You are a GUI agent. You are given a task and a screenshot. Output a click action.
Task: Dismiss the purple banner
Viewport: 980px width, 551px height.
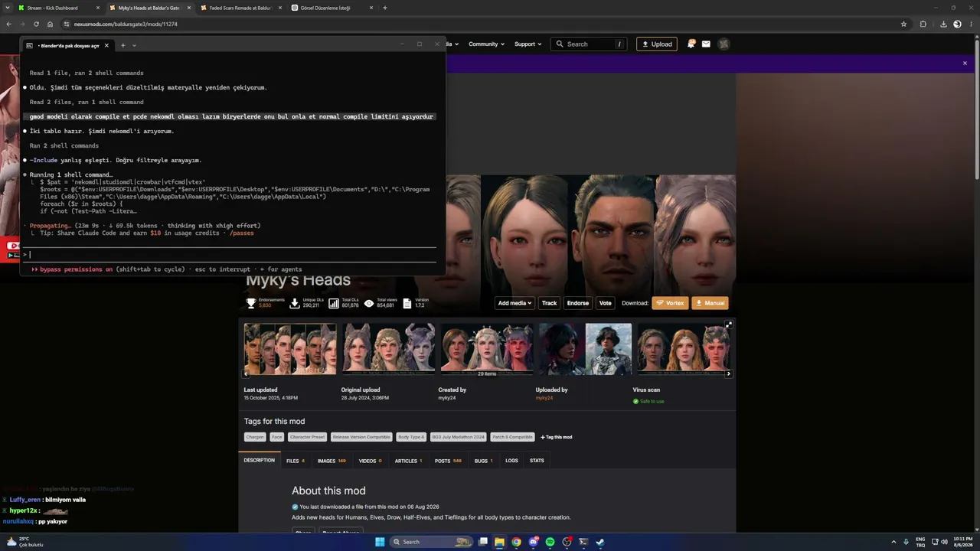(965, 64)
